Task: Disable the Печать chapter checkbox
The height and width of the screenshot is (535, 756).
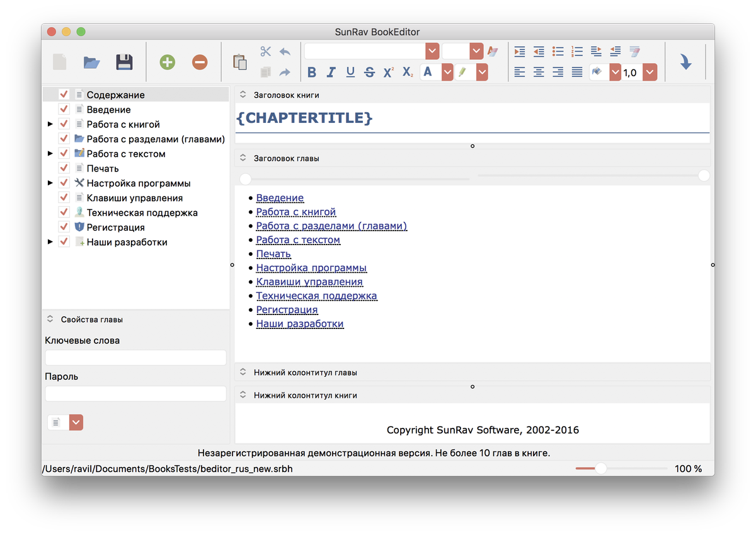Action: click(64, 168)
